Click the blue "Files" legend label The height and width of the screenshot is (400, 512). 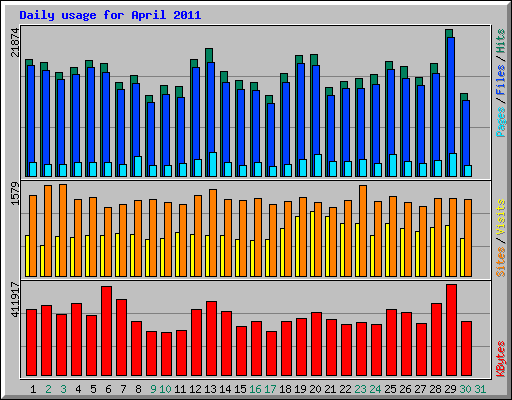500,80
